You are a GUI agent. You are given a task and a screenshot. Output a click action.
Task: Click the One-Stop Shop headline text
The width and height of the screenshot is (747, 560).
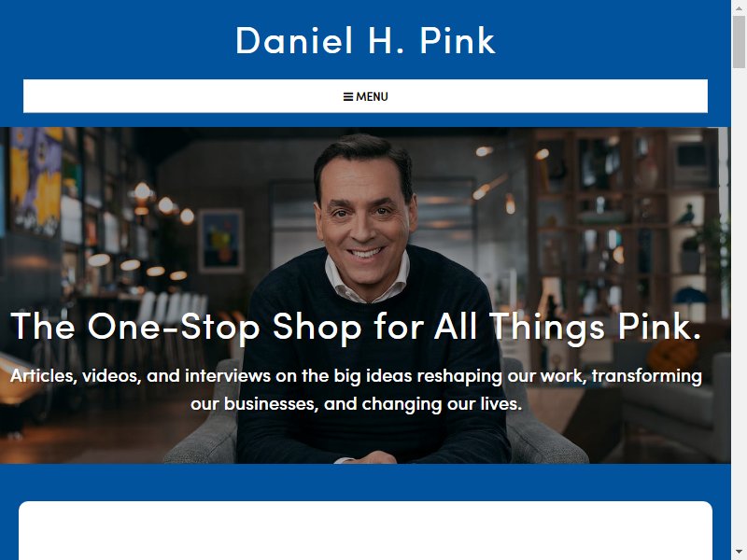click(x=356, y=328)
